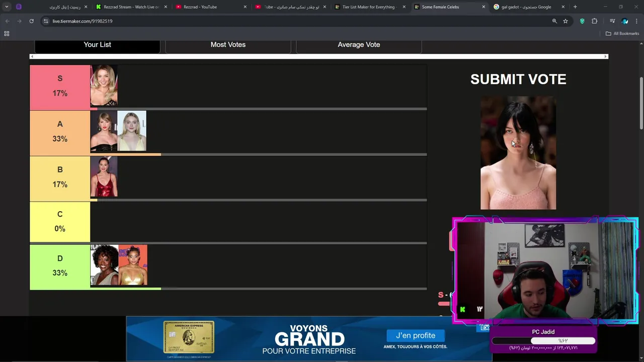Click the zoom magnifier icon in address bar
The image size is (644, 362).
[x=554, y=21]
